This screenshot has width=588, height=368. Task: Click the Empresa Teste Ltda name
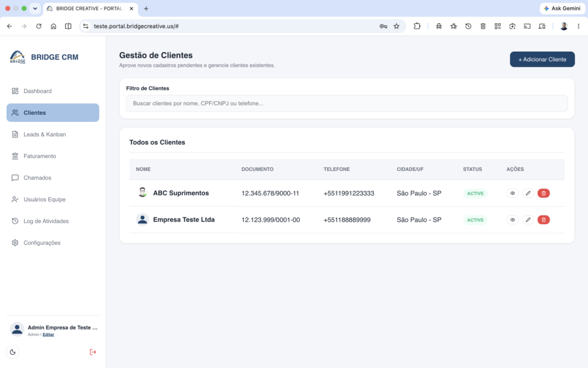184,220
